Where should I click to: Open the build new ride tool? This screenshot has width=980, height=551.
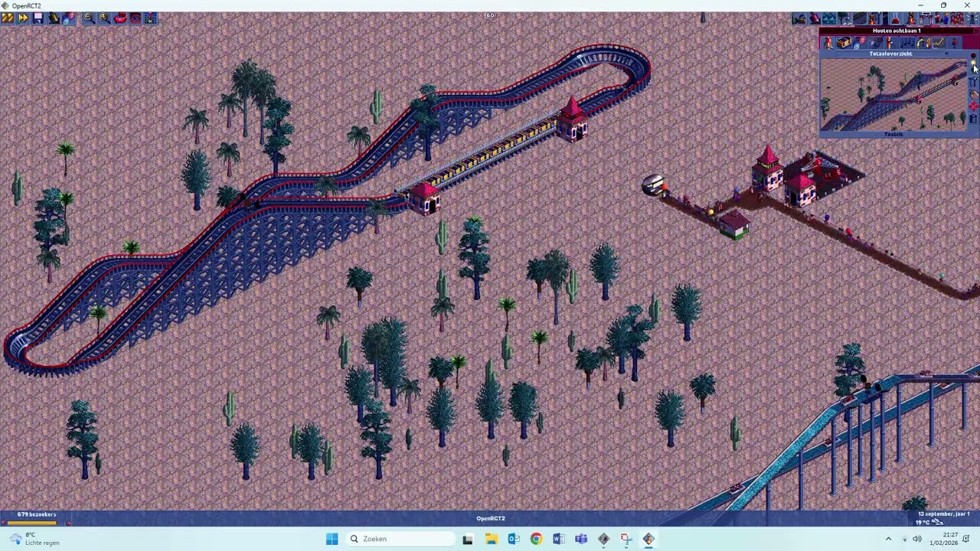874,18
